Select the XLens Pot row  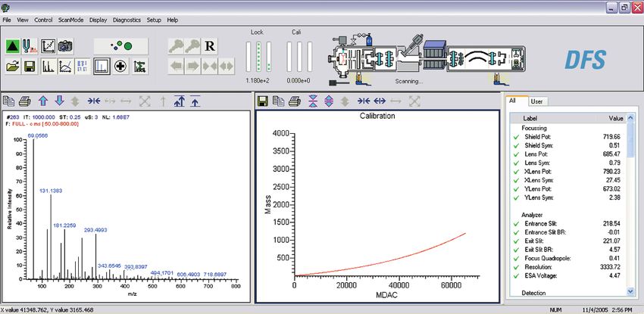pos(569,171)
